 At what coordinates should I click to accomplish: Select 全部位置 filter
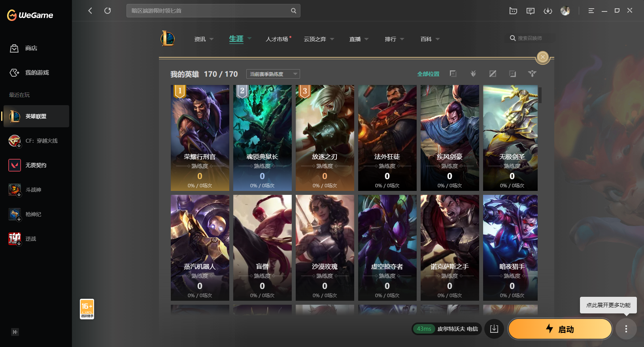(x=428, y=74)
